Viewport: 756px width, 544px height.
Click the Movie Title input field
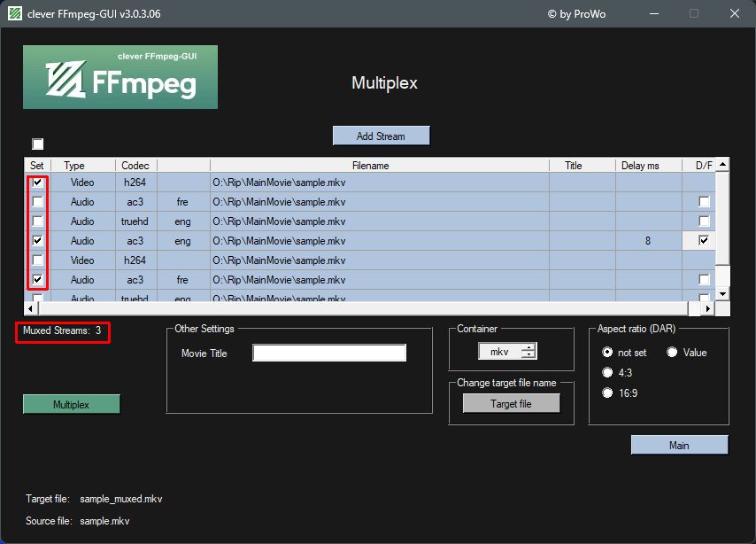[x=329, y=353]
